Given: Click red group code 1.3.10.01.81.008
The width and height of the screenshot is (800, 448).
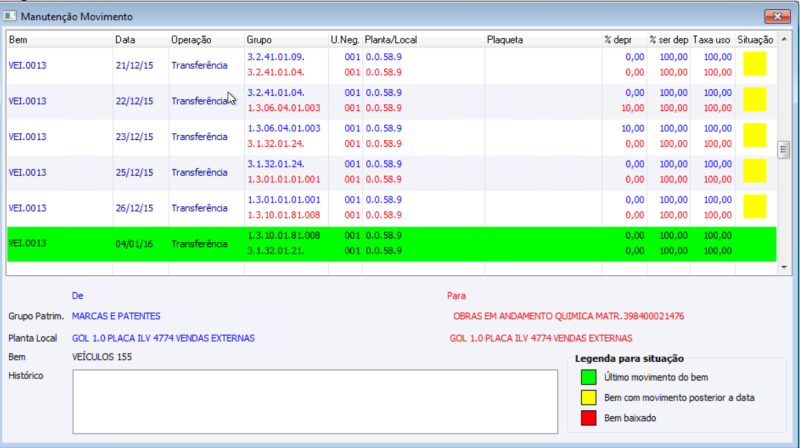Looking at the screenshot, I should coord(284,215).
